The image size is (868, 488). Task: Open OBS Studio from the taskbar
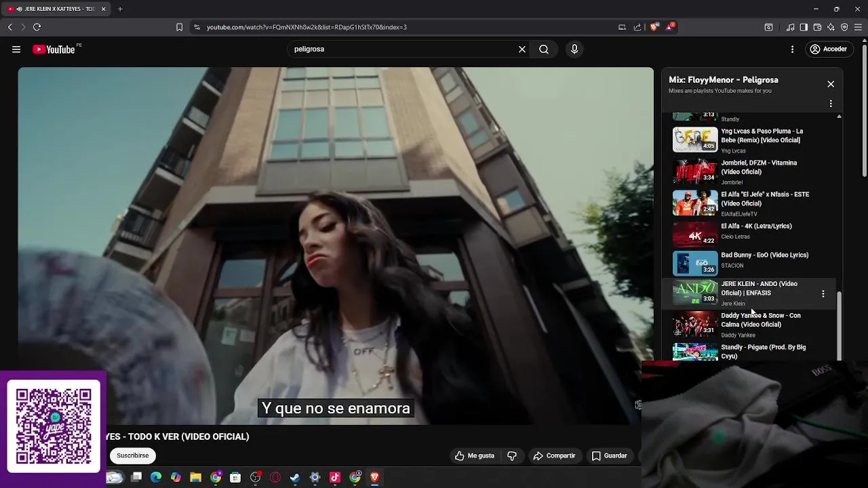tap(255, 477)
